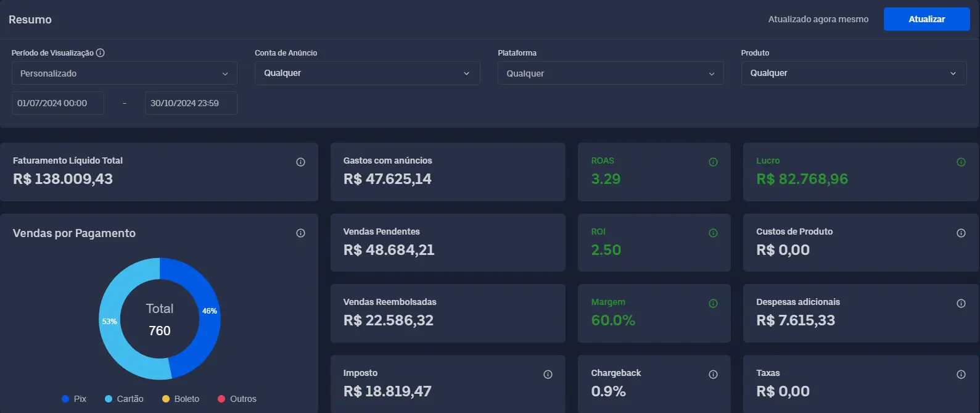980x413 pixels.
Task: Open the Período de Visualização dropdown
Action: point(124,73)
